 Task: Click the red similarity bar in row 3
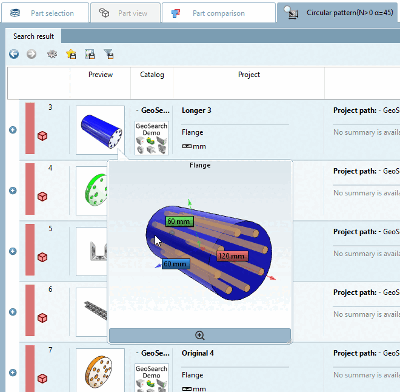pos(30,128)
